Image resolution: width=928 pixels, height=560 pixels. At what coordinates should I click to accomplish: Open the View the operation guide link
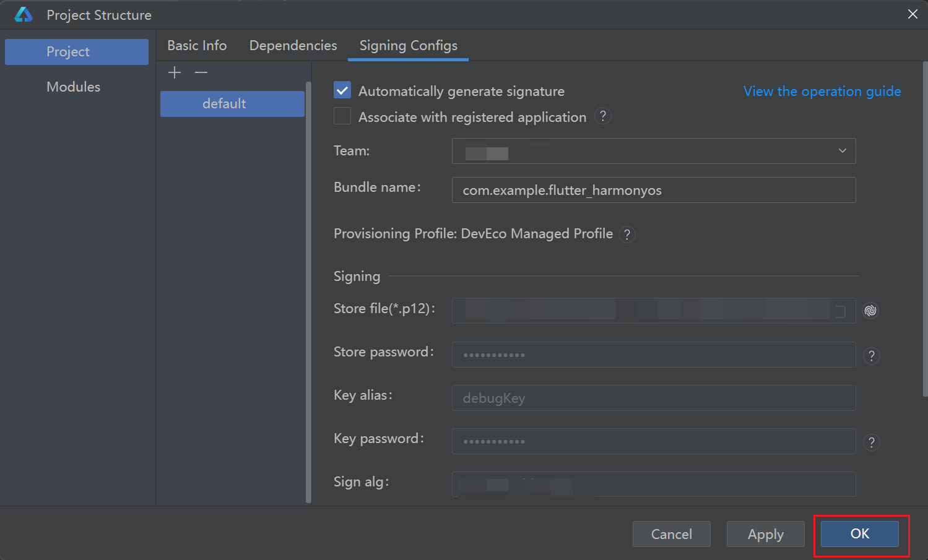[822, 92]
